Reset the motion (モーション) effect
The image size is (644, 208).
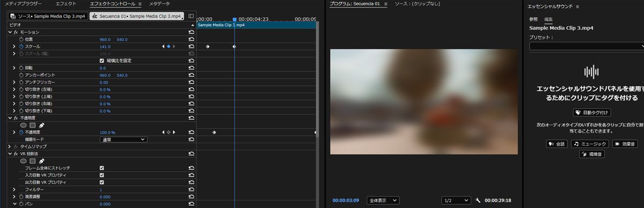[x=192, y=32]
